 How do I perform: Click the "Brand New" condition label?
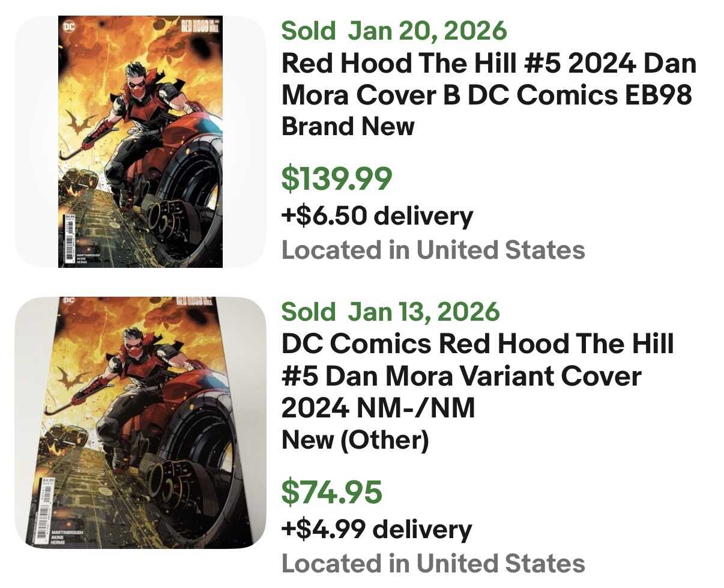348,127
